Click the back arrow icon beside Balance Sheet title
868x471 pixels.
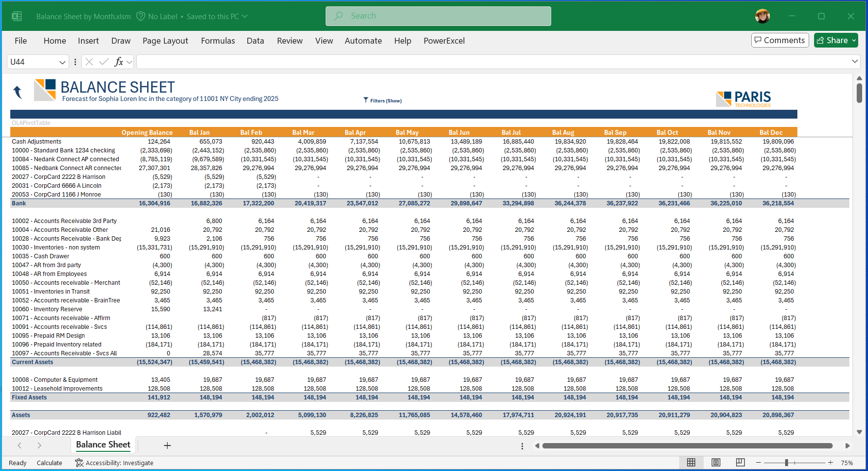(x=18, y=92)
